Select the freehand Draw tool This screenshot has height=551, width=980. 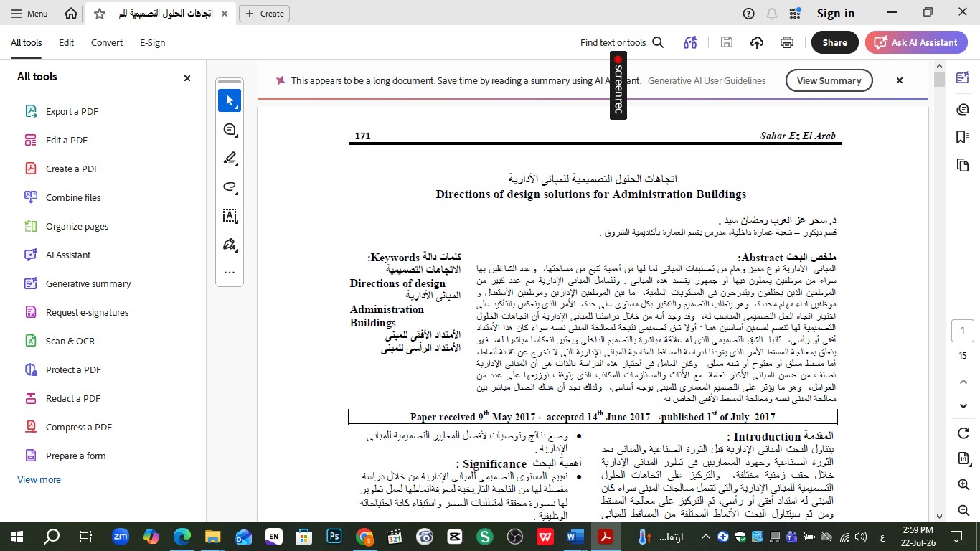(x=230, y=187)
